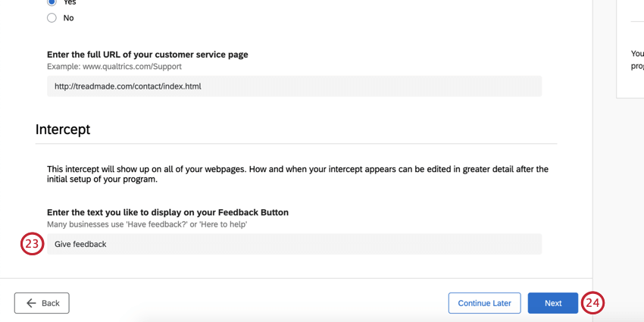Click the red circled number 23 marker
This screenshot has width=644, height=322.
click(x=32, y=244)
